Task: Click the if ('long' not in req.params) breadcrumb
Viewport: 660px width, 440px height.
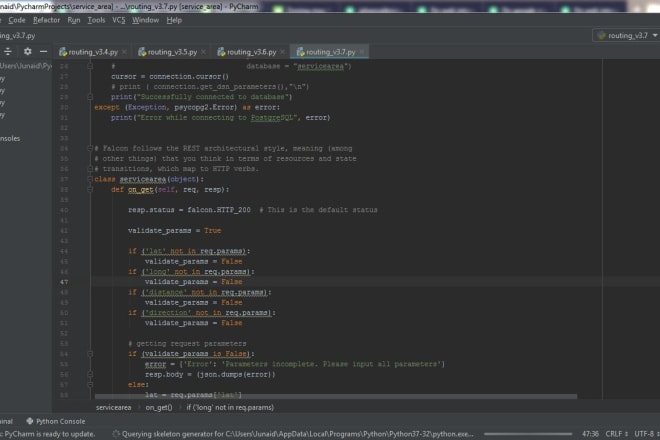Action: pos(230,407)
